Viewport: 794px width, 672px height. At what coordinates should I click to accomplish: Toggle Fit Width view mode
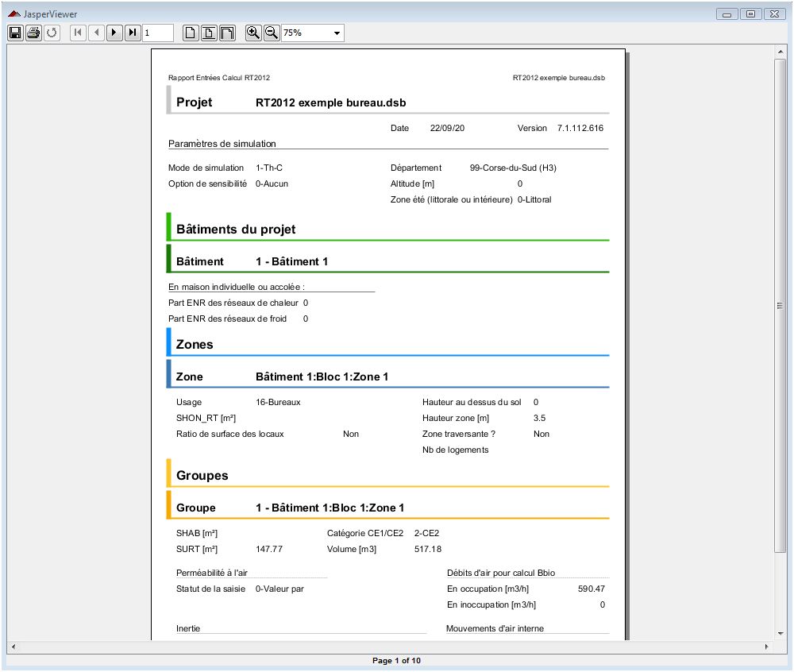(x=227, y=33)
